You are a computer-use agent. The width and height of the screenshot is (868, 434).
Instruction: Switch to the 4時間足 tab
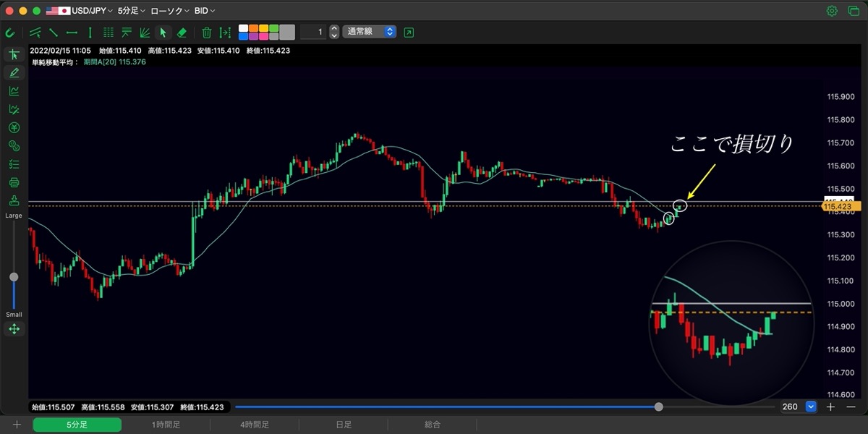click(x=255, y=425)
